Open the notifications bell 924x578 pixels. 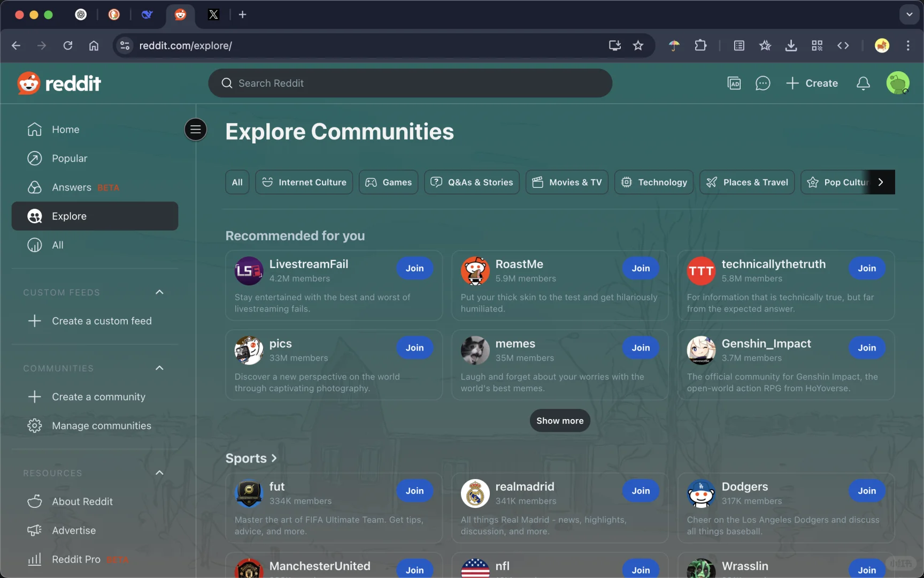click(863, 83)
